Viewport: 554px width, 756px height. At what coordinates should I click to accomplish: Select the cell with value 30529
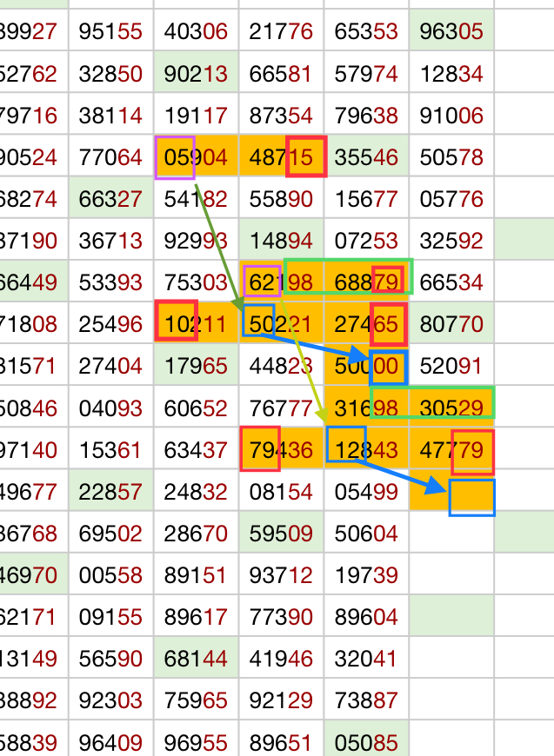pyautogui.click(x=451, y=407)
